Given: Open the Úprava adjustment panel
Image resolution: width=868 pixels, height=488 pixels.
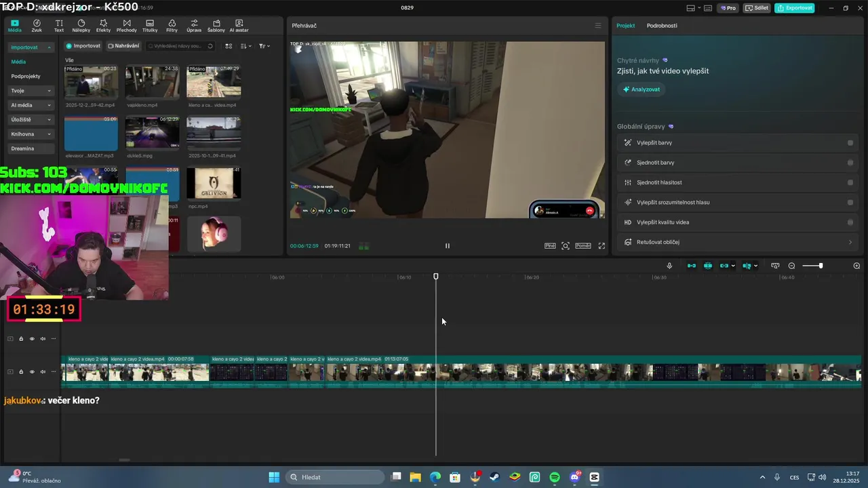Looking at the screenshot, I should pyautogui.click(x=194, y=26).
